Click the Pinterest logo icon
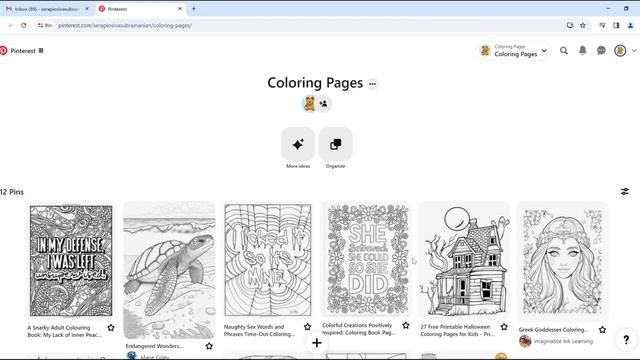640x360 pixels. (4, 51)
